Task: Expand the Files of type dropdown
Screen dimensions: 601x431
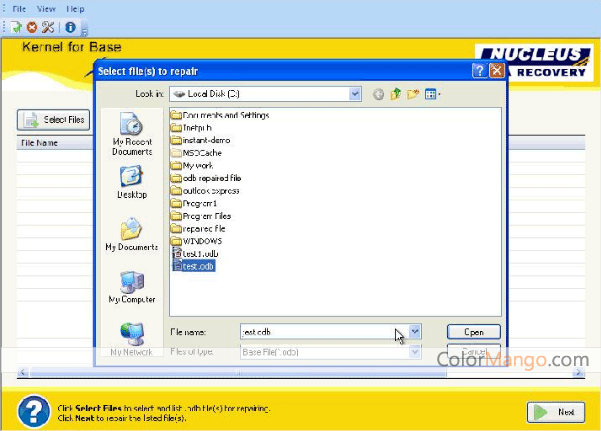Action: pyautogui.click(x=414, y=352)
